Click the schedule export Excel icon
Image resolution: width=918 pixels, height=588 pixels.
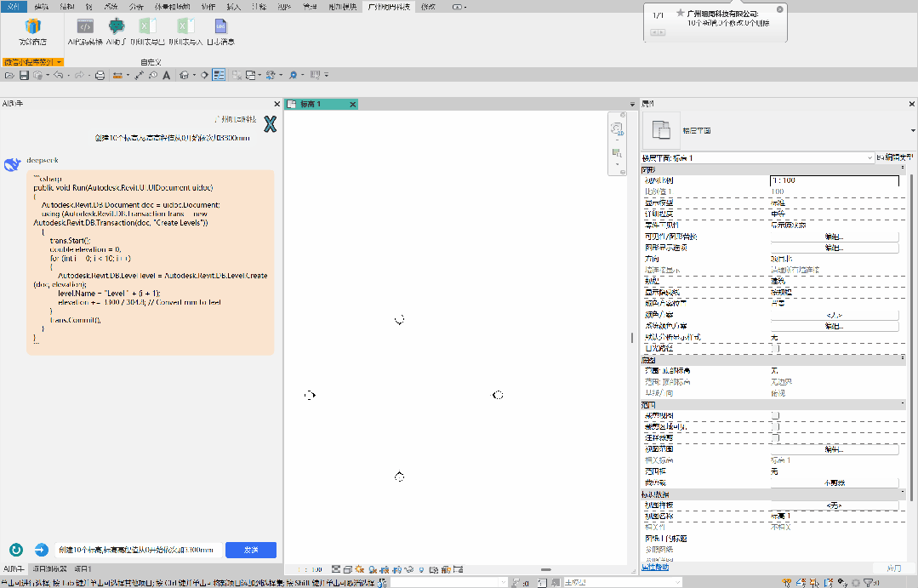point(147,26)
